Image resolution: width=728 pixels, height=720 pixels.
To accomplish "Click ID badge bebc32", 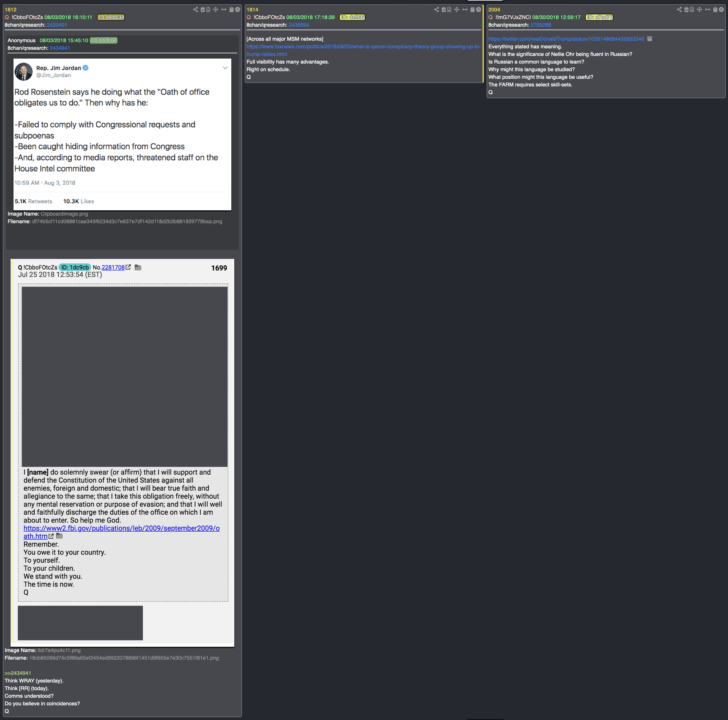I will (111, 17).
